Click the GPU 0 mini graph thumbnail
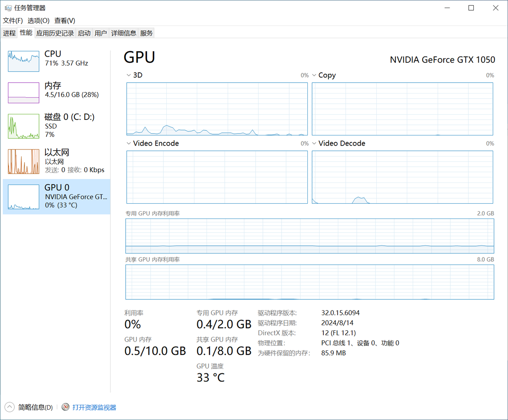 (24, 197)
